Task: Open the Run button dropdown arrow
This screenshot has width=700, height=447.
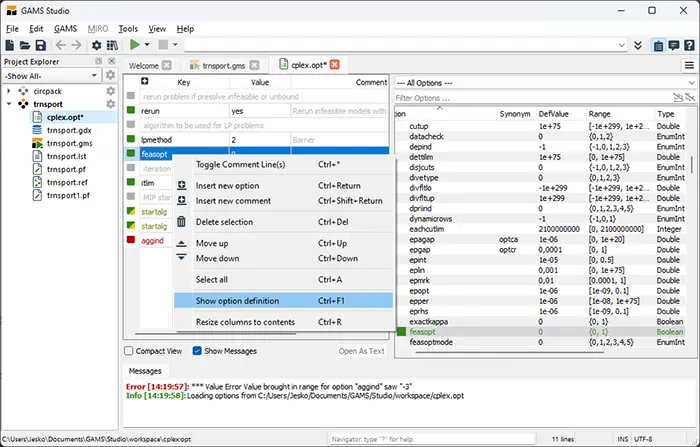Action: click(147, 45)
